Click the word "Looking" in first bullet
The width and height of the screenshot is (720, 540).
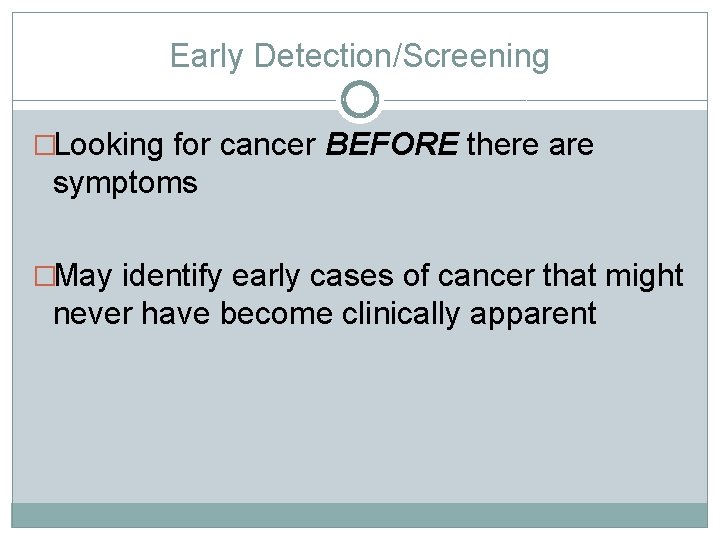click(109, 145)
